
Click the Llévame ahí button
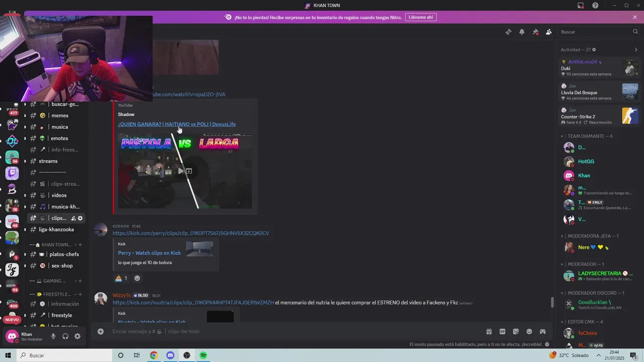pos(421,17)
